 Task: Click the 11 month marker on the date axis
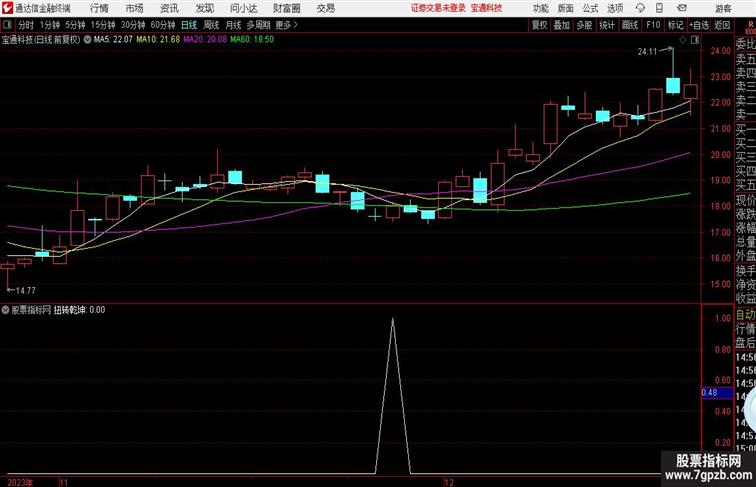(x=64, y=482)
